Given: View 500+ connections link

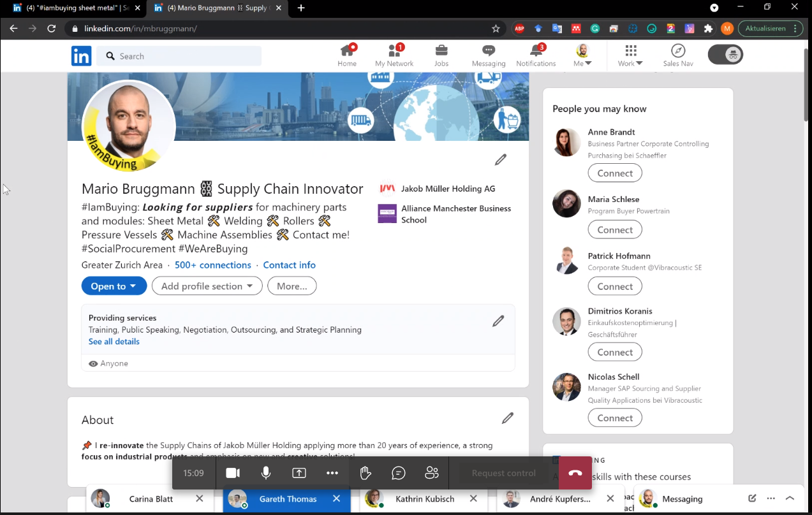Looking at the screenshot, I should tap(213, 265).
